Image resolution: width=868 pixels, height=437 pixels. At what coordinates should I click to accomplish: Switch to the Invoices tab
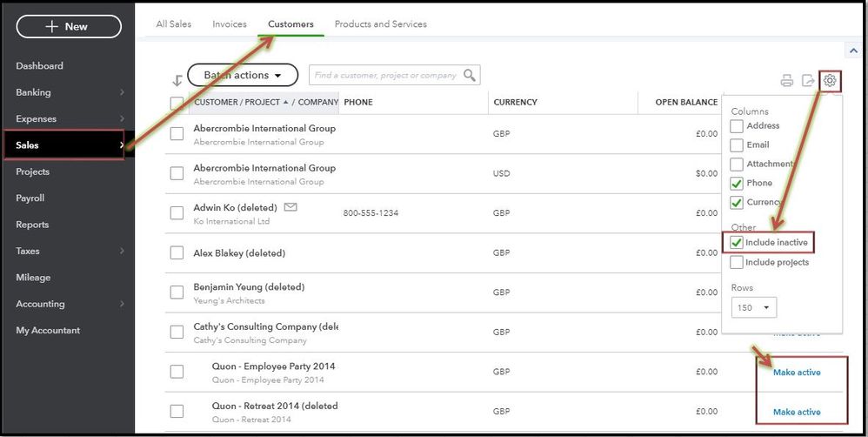pyautogui.click(x=230, y=24)
